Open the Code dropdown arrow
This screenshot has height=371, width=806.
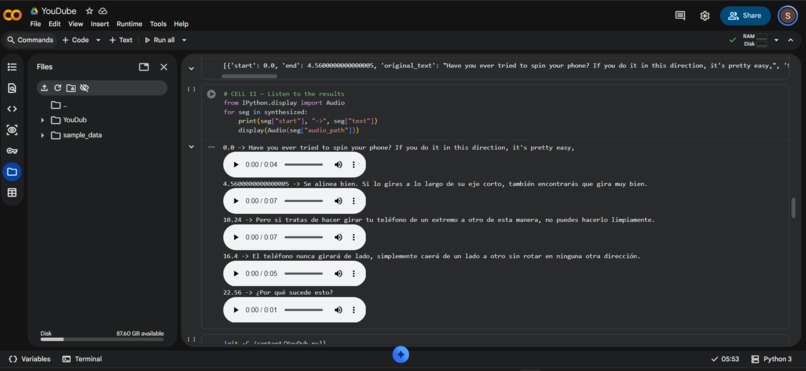tap(98, 40)
